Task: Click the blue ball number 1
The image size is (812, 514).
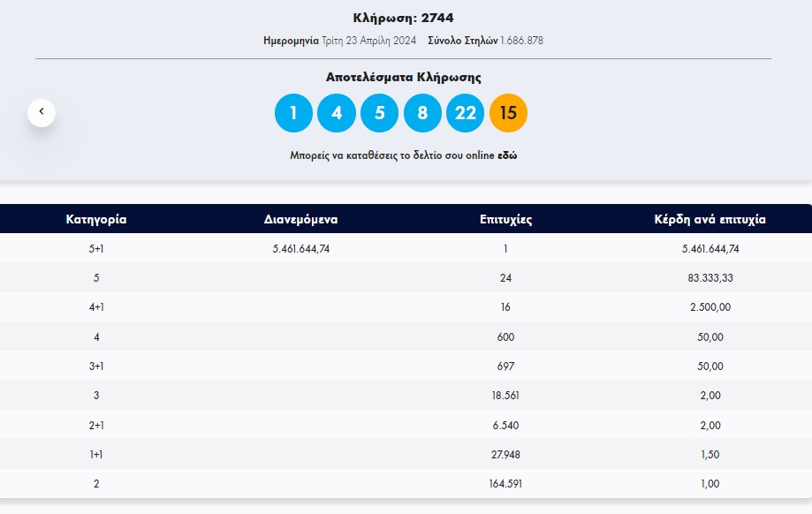Action: [x=293, y=113]
